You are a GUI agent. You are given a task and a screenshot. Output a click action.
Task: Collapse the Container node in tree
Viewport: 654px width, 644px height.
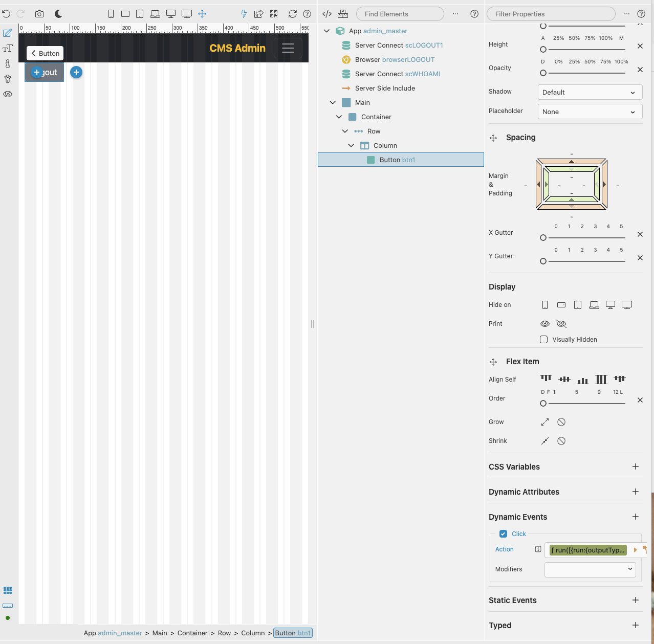[x=339, y=117]
